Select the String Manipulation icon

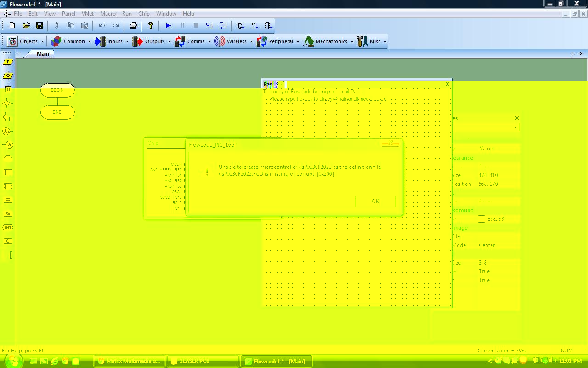[x=8, y=213]
